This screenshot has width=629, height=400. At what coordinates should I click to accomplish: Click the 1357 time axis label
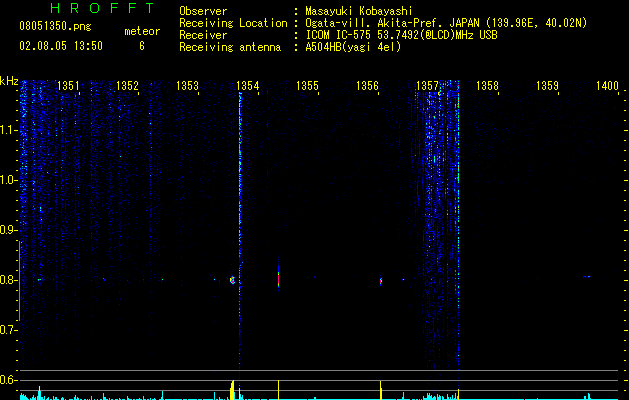click(428, 86)
